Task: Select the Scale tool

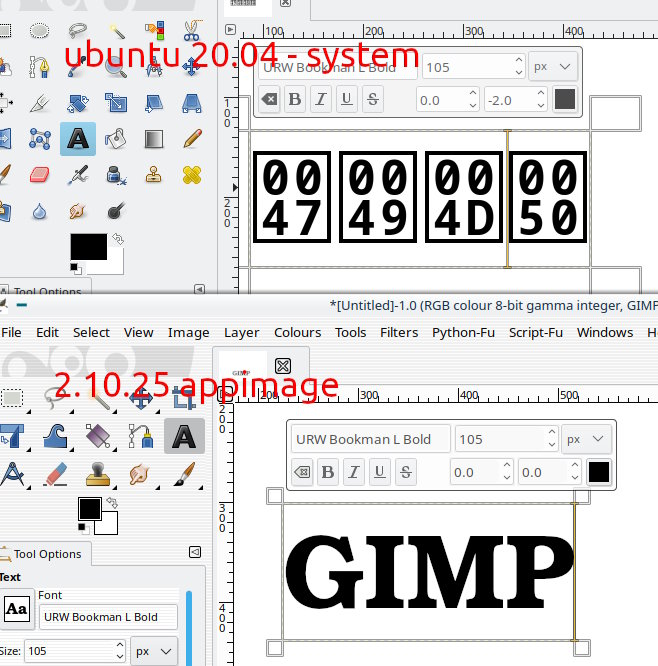Action: point(116,103)
